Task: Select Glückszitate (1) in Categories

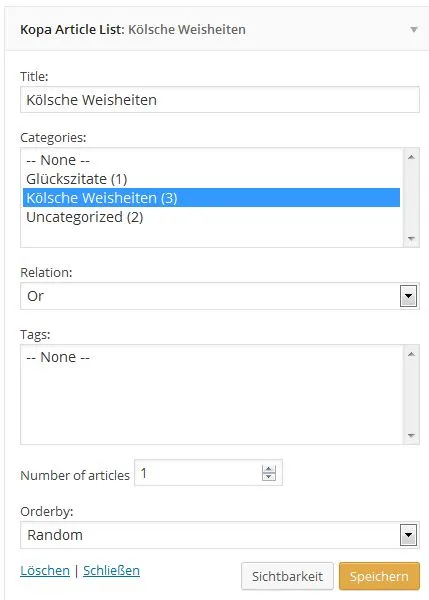Action: point(211,179)
